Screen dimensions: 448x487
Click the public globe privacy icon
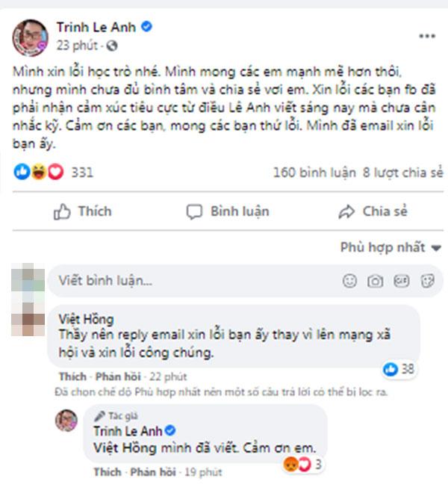click(x=112, y=46)
